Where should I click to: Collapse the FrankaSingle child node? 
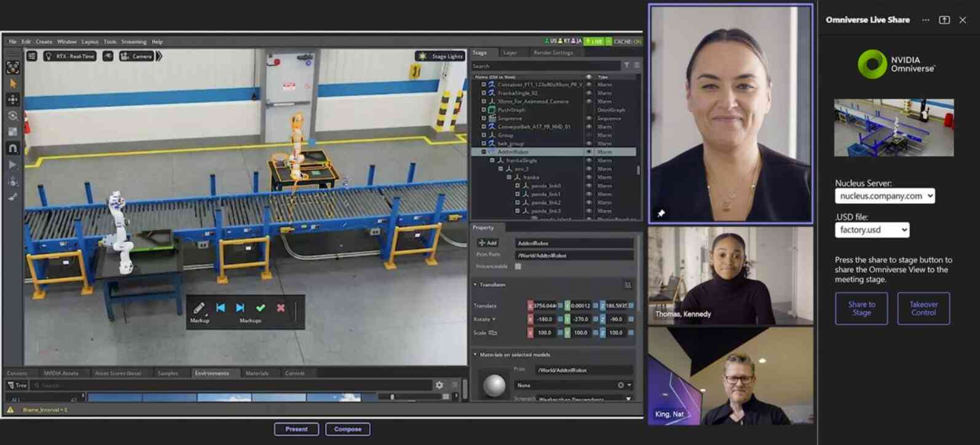(492, 160)
